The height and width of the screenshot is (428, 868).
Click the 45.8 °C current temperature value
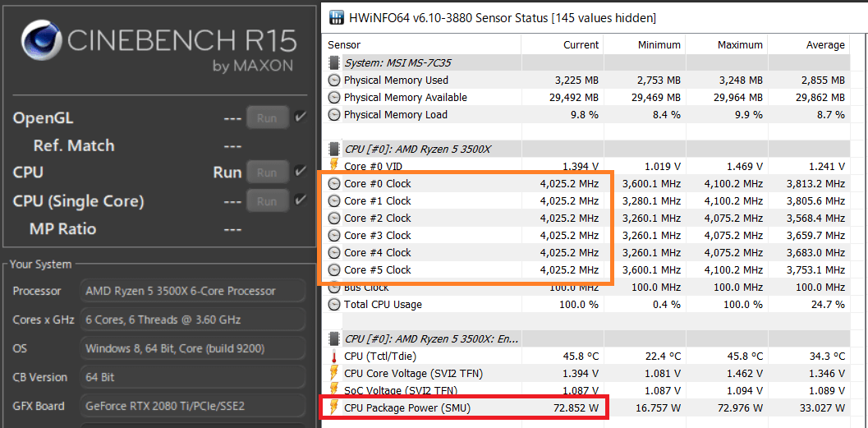(580, 356)
